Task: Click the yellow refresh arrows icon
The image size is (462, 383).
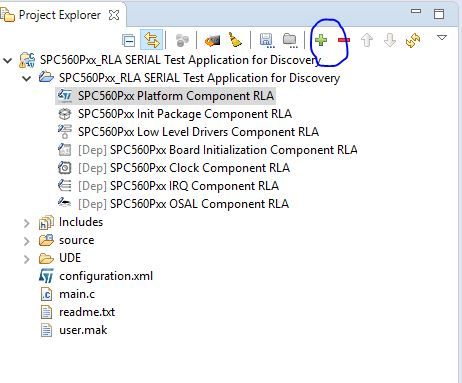Action: coord(413,41)
